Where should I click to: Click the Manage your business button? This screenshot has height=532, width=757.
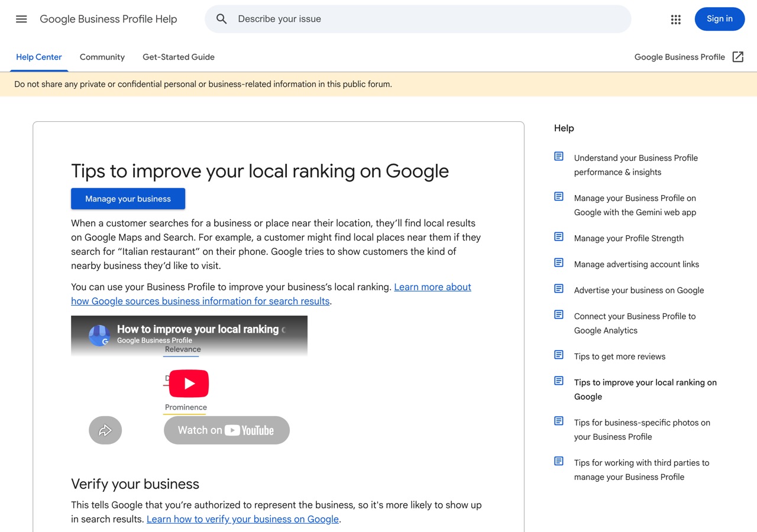tap(128, 199)
